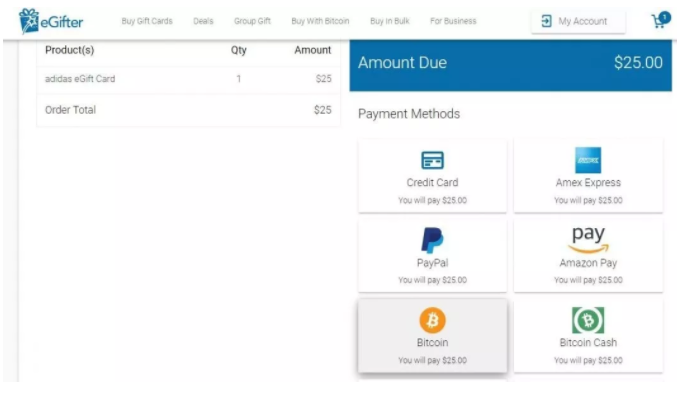This screenshot has width=677, height=403.
Task: Click the Order Total $25 amount
Action: (x=323, y=110)
